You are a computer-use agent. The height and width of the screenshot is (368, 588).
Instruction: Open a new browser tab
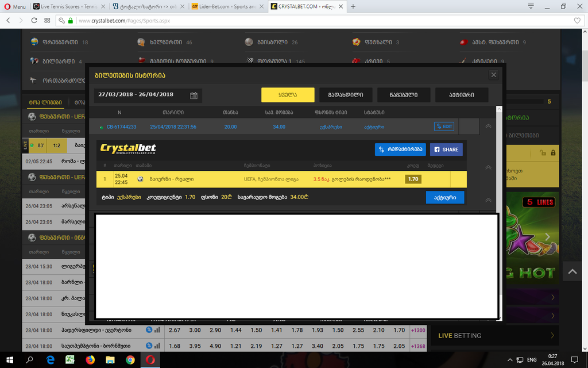[353, 6]
